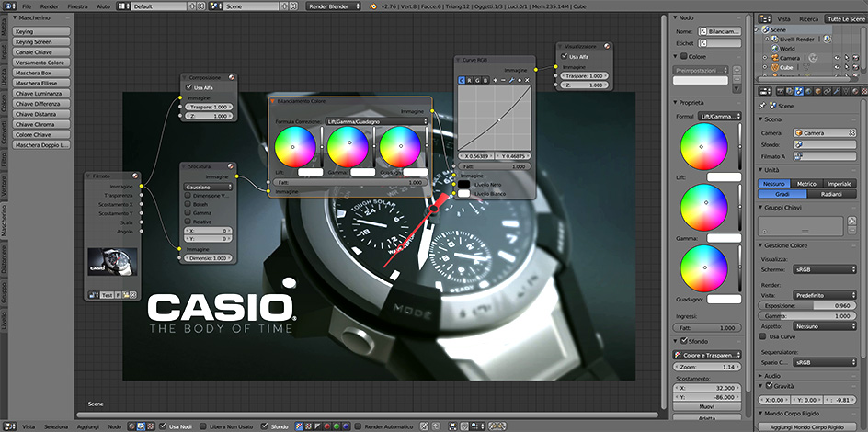Click preview sphere icon on Composizione node

click(x=231, y=78)
